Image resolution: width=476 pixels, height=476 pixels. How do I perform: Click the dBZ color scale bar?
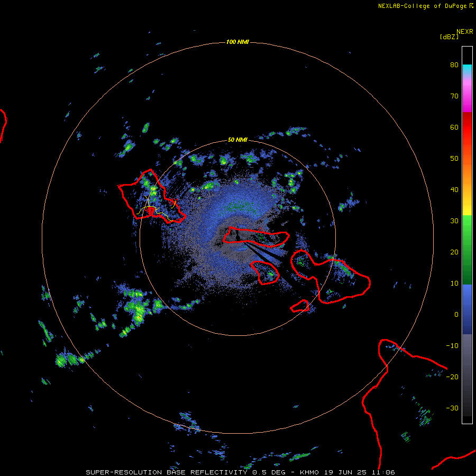[x=467, y=235]
